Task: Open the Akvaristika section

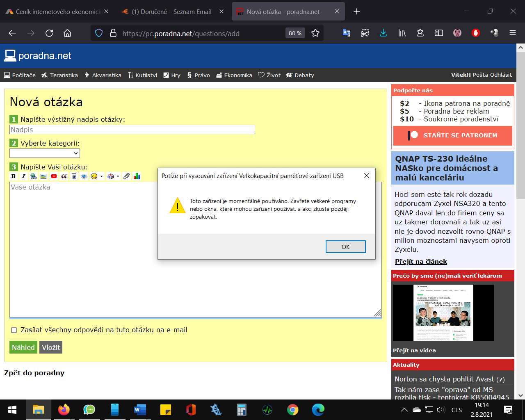Action: pos(103,75)
